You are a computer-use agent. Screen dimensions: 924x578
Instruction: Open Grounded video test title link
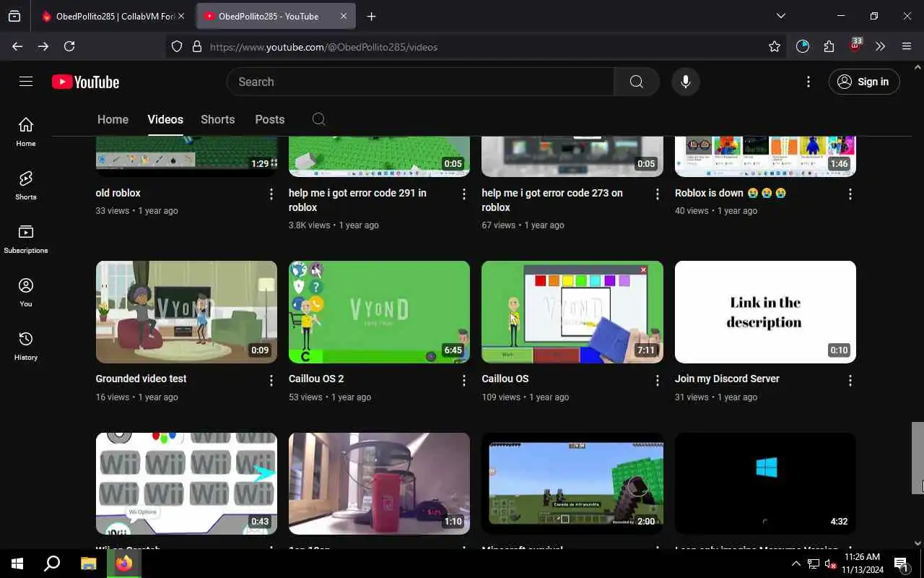click(141, 379)
